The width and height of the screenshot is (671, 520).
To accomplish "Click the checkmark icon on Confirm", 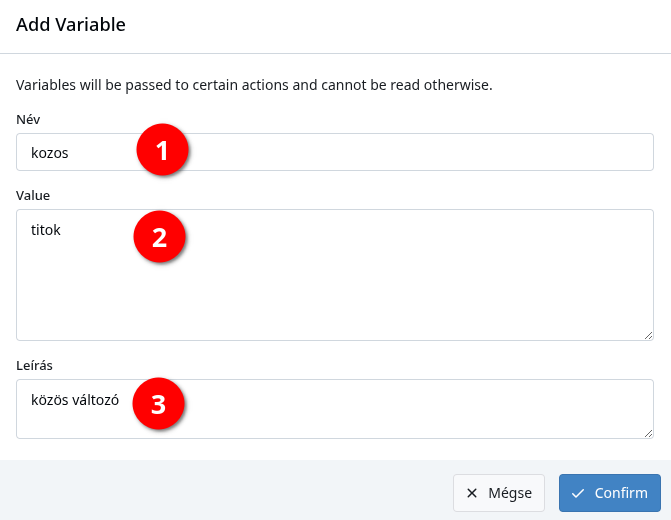I will (577, 493).
